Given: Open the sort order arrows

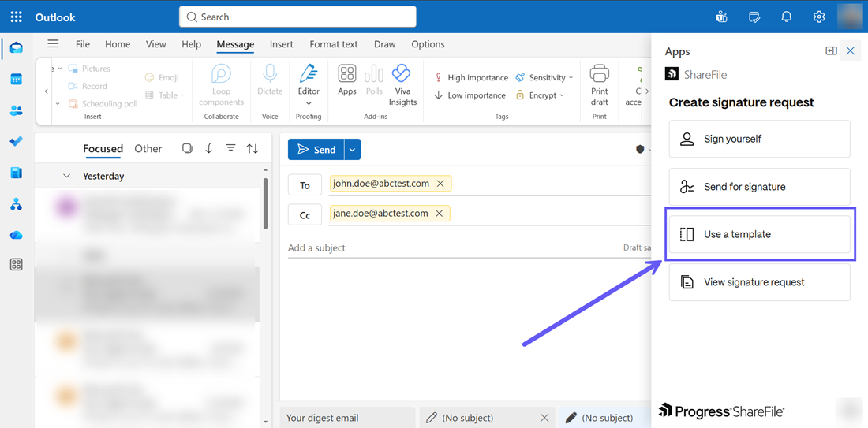Looking at the screenshot, I should tap(253, 148).
